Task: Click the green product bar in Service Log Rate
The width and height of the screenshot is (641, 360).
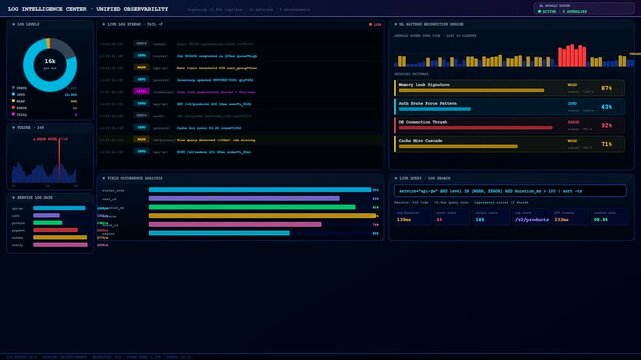Action: pyautogui.click(x=47, y=223)
